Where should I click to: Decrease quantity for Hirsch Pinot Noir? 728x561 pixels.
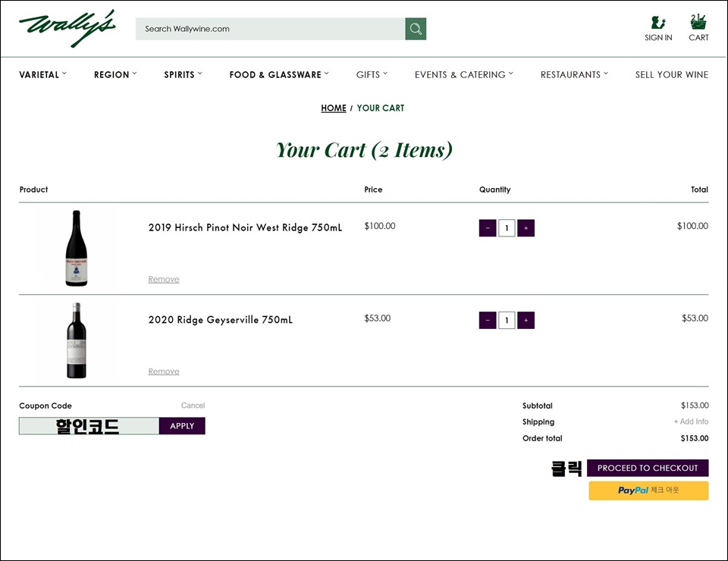(x=488, y=228)
